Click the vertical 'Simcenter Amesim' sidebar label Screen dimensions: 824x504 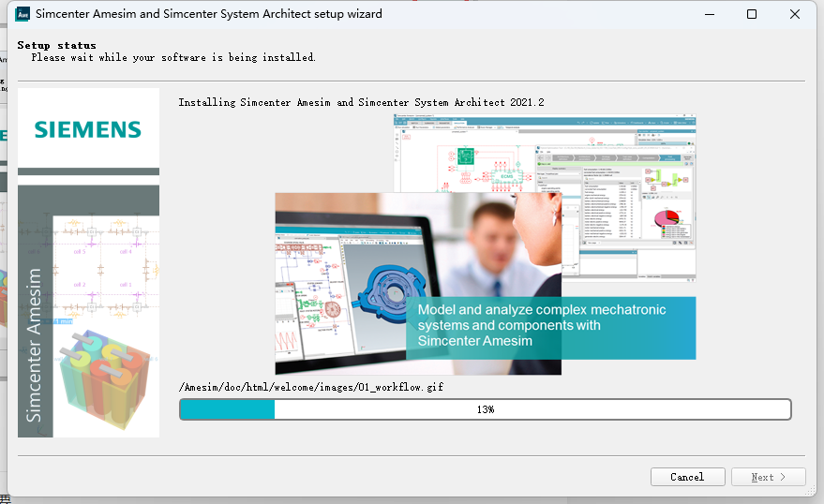(x=34, y=345)
